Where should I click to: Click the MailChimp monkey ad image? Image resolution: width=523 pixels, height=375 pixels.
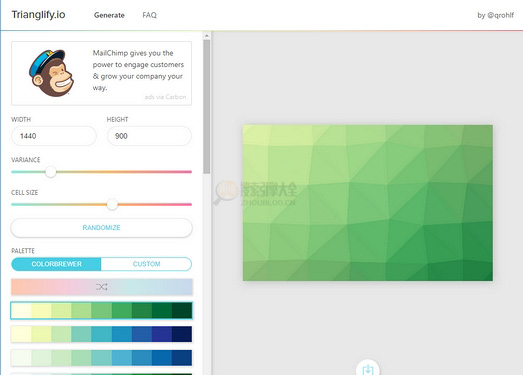[51, 73]
